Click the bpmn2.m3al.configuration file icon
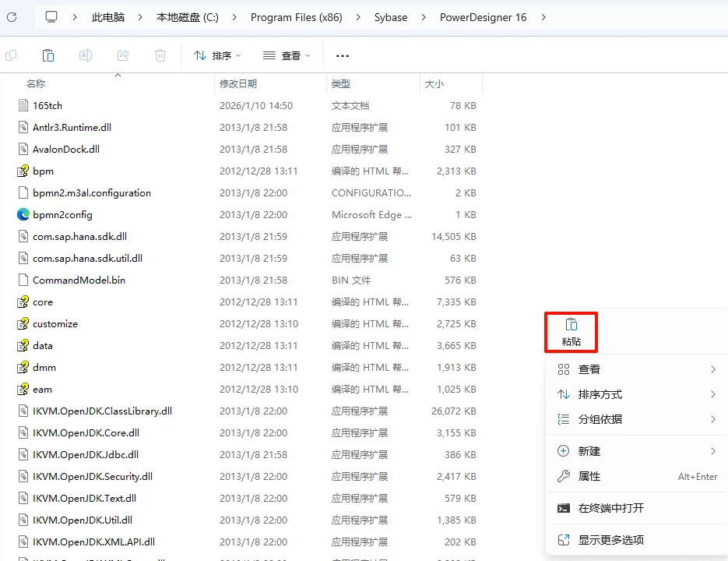 (23, 192)
